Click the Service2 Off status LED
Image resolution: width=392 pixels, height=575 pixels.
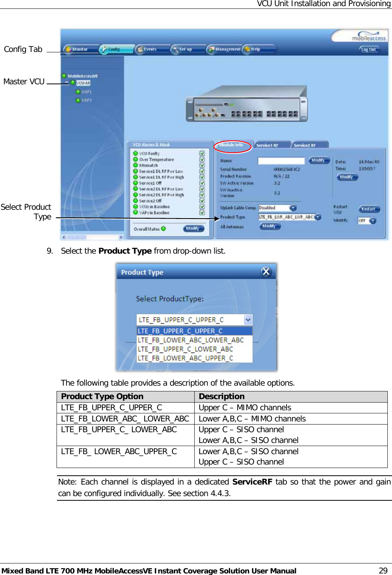pos(135,201)
